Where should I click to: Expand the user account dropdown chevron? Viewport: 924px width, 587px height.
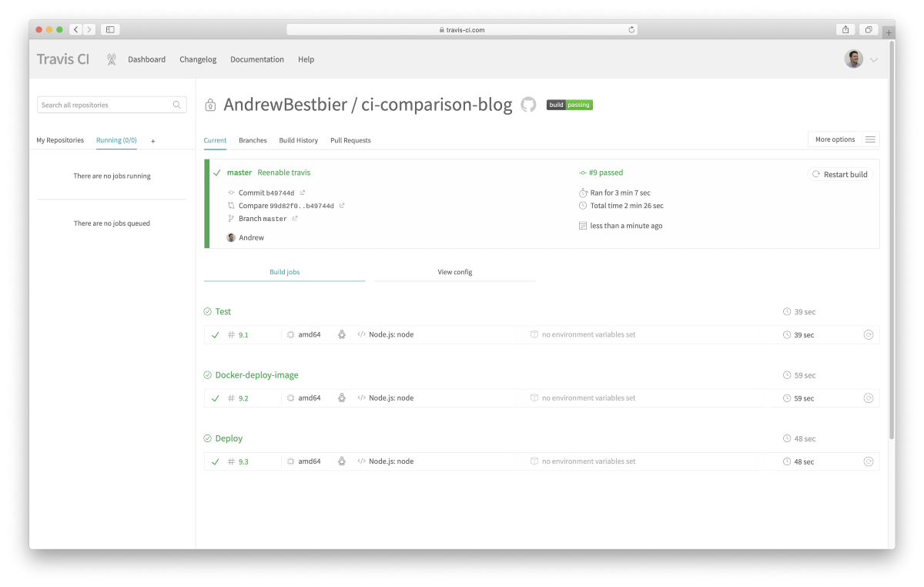(x=874, y=60)
